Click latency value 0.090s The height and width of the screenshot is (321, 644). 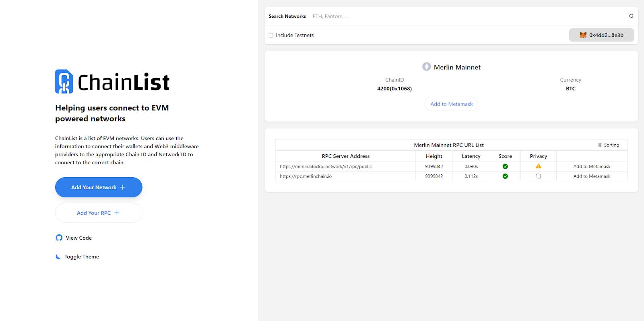471,166
